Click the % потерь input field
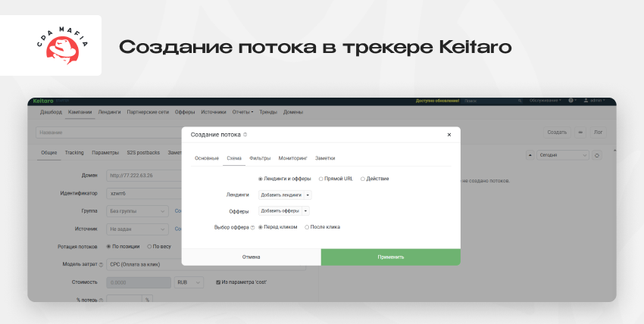The width and height of the screenshot is (644, 324). coord(124,299)
